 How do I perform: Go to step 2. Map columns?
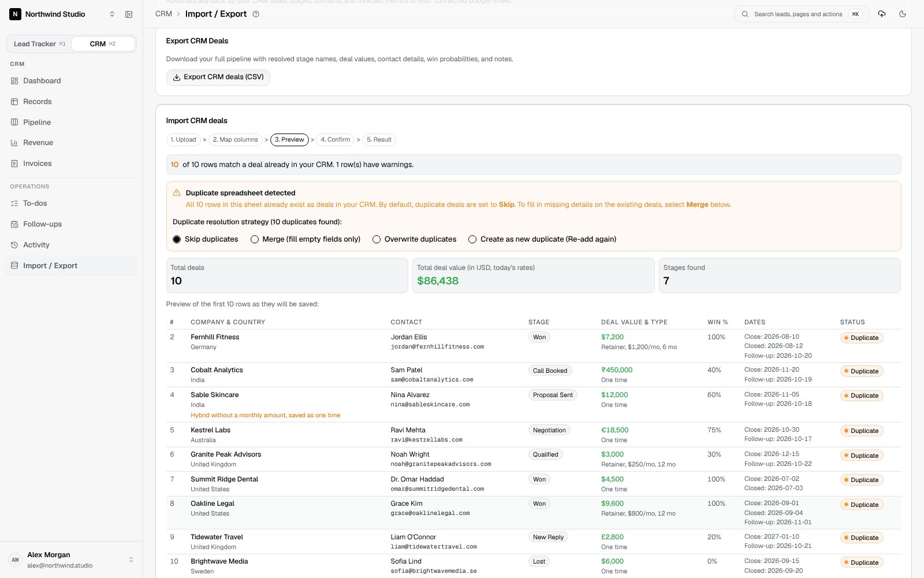click(236, 140)
